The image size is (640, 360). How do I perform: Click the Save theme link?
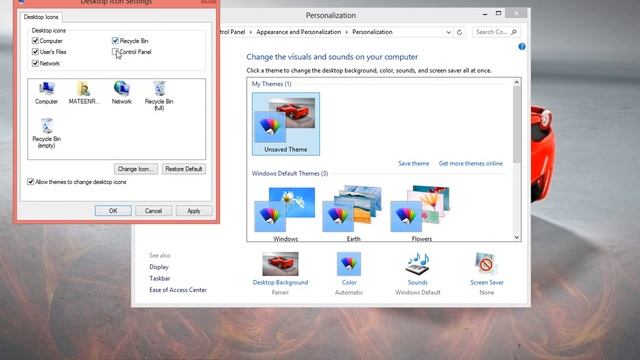point(413,163)
